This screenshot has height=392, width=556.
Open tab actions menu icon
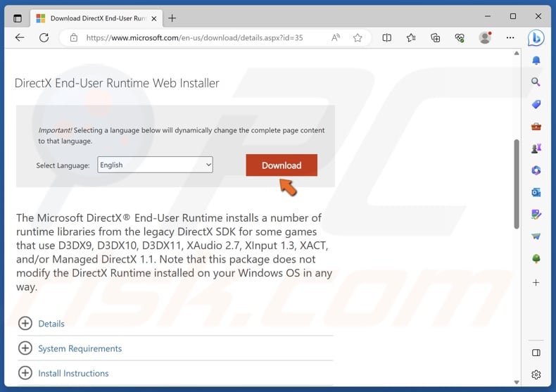point(18,18)
